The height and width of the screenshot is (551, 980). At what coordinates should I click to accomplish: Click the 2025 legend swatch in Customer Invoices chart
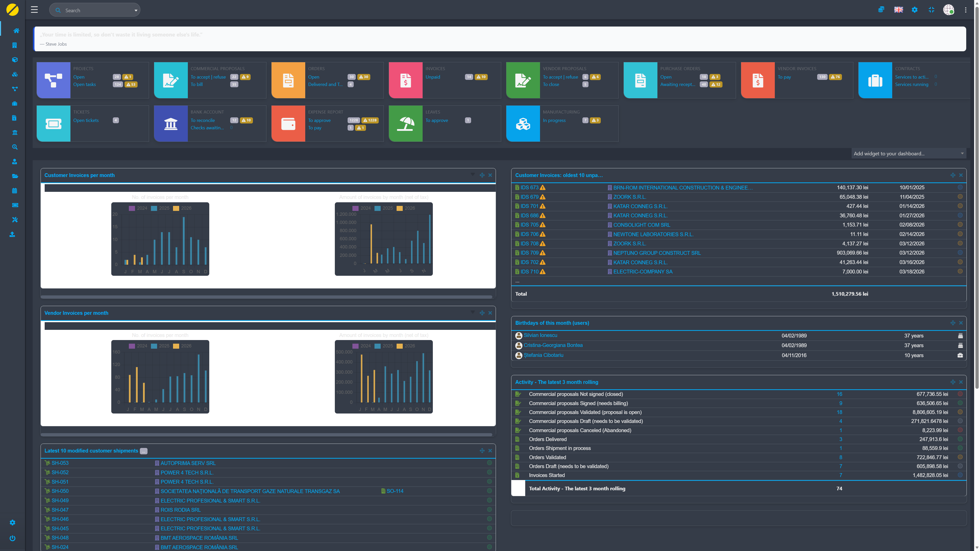click(154, 208)
